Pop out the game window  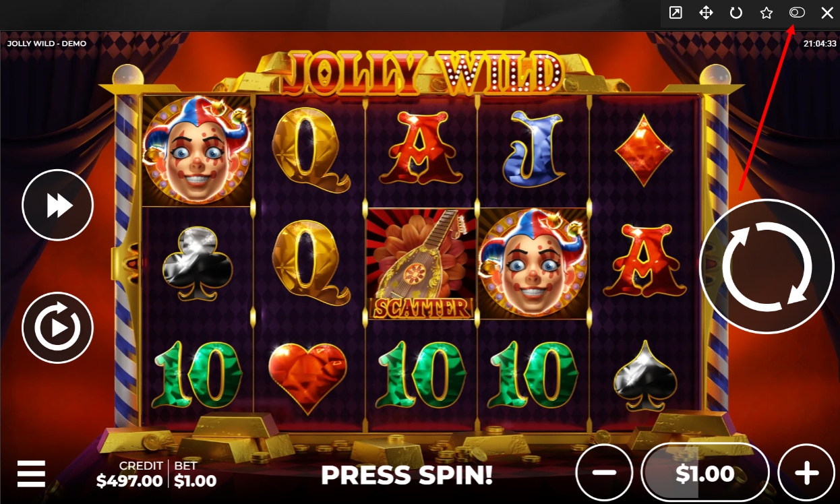(x=675, y=13)
